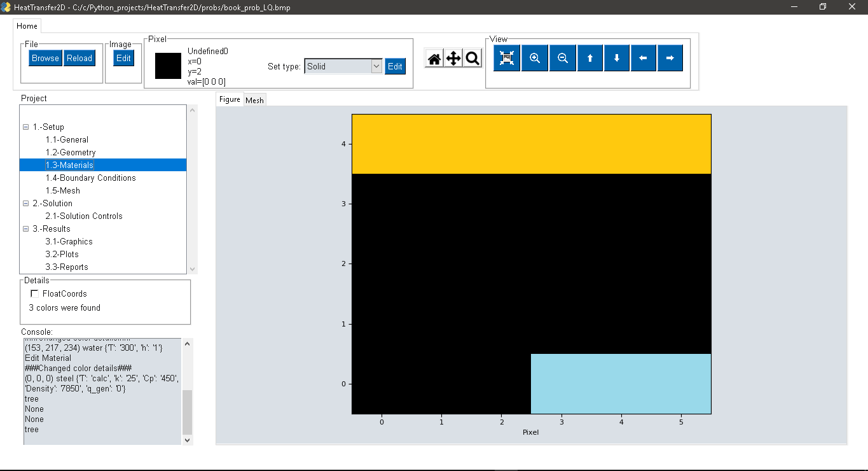Viewport: 868px width, 471px height.
Task: Open 2.1-Solution Controls tree item
Action: pyautogui.click(x=83, y=216)
